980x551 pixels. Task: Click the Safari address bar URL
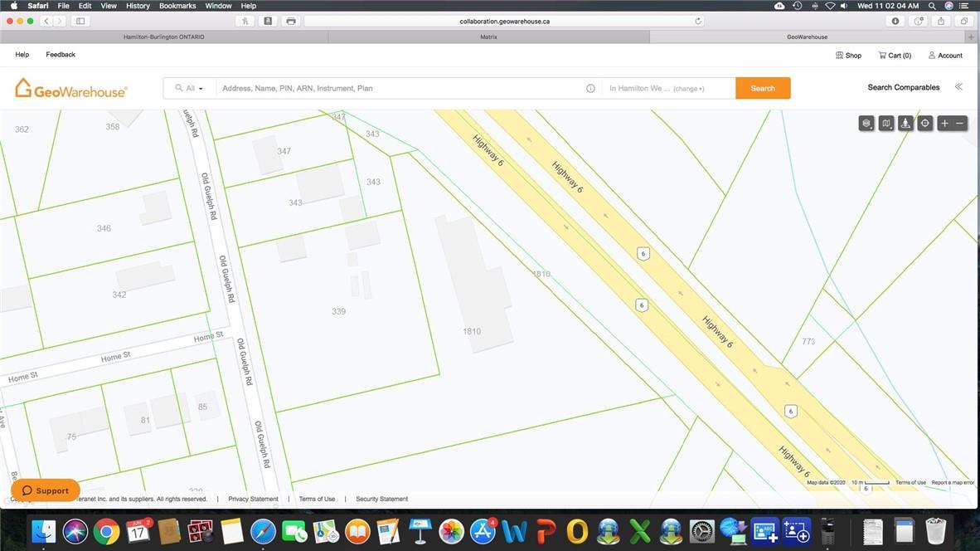pyautogui.click(x=504, y=22)
